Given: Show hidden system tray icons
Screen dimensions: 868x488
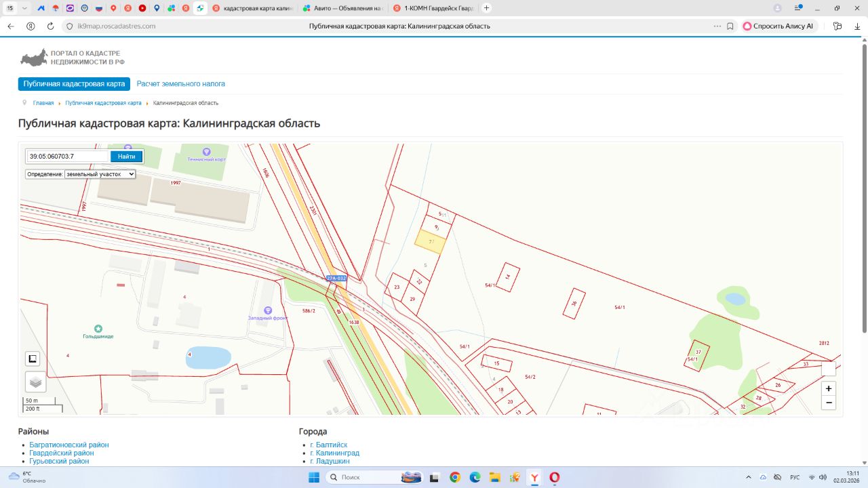Looking at the screenshot, I should pyautogui.click(x=749, y=477).
